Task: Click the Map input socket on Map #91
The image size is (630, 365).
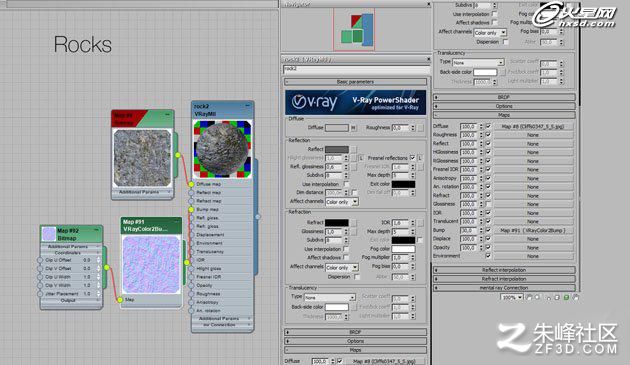Action: coord(120,300)
